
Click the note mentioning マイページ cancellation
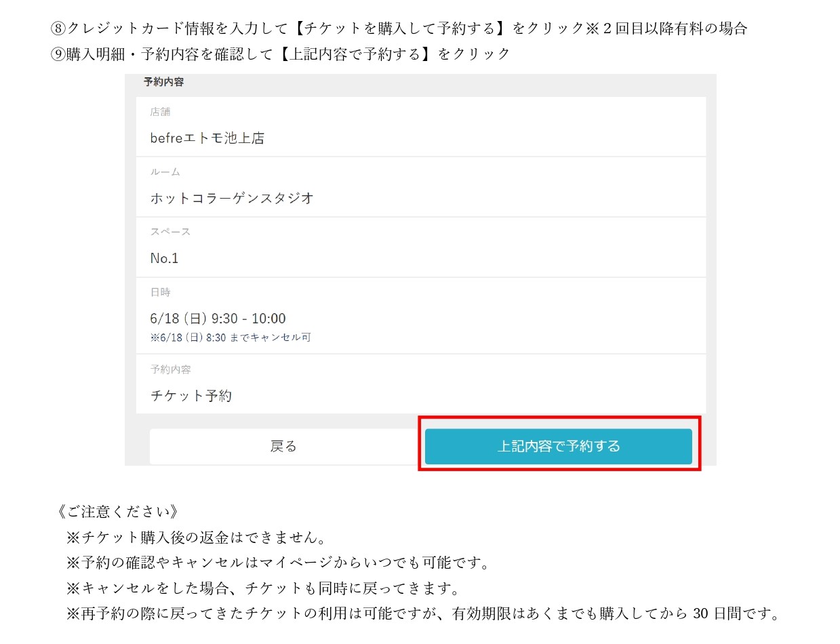(x=277, y=563)
